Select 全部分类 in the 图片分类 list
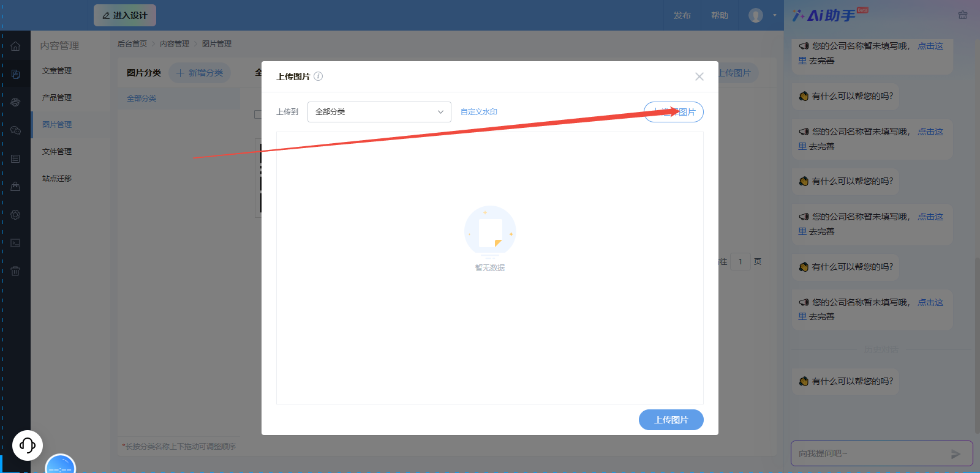 [141, 99]
